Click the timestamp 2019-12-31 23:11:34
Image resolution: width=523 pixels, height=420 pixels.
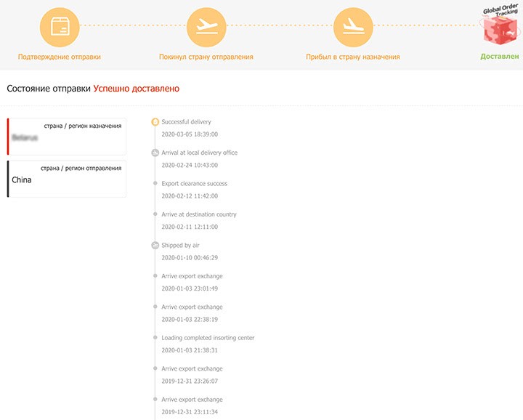click(190, 412)
